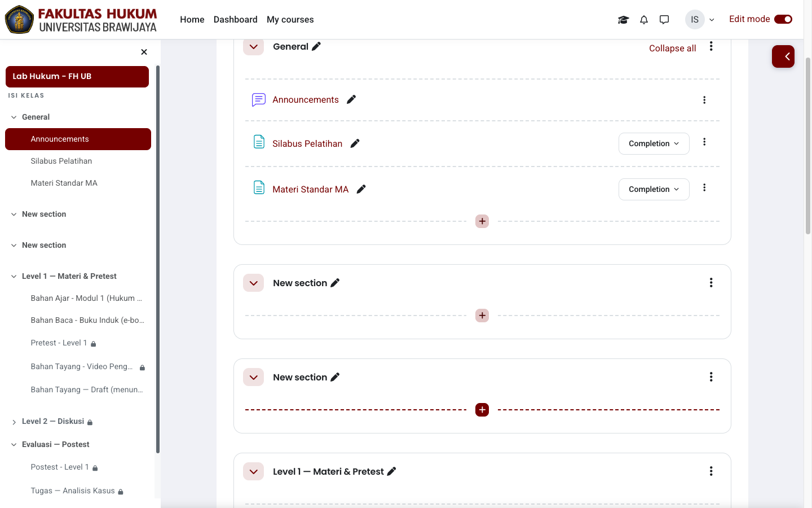Select Tugas — Analisis Kasus in sidebar
Image resolution: width=812 pixels, height=508 pixels.
(x=73, y=491)
